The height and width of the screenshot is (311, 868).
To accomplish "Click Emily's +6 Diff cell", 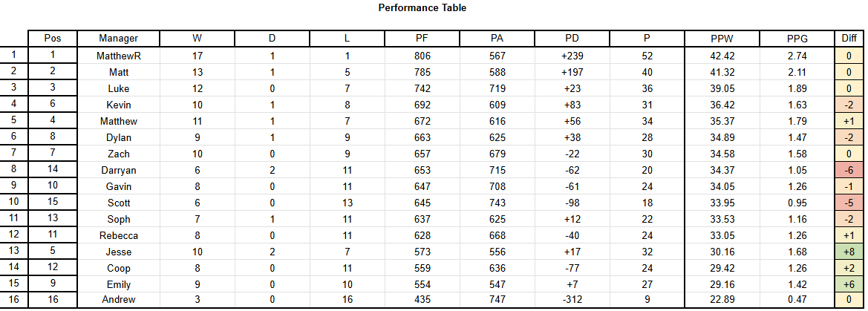I will (x=847, y=284).
